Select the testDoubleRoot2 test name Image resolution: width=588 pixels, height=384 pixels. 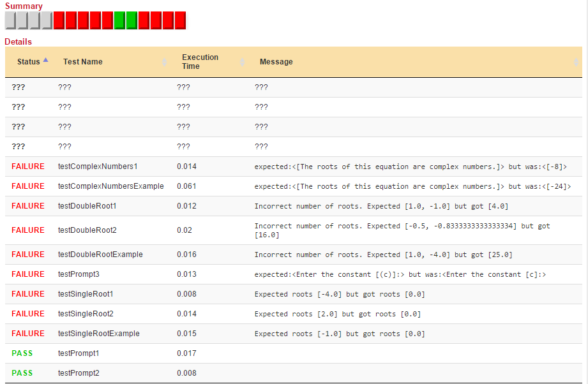click(x=87, y=230)
